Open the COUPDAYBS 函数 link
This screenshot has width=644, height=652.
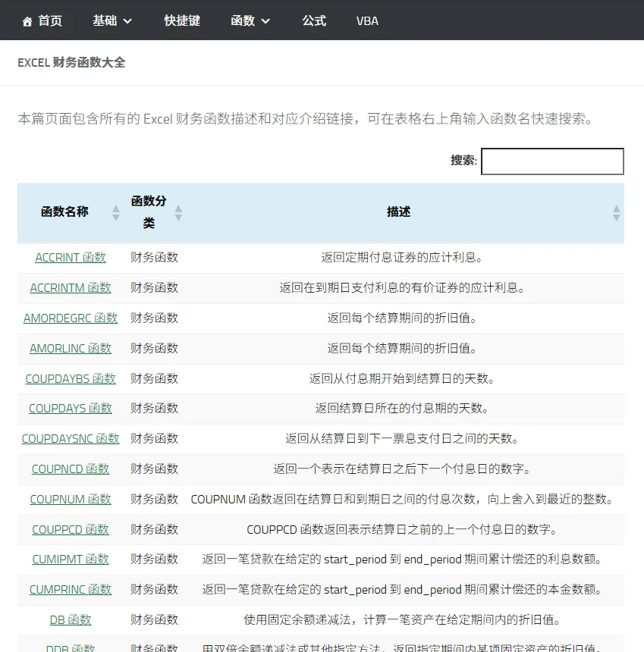click(x=71, y=379)
